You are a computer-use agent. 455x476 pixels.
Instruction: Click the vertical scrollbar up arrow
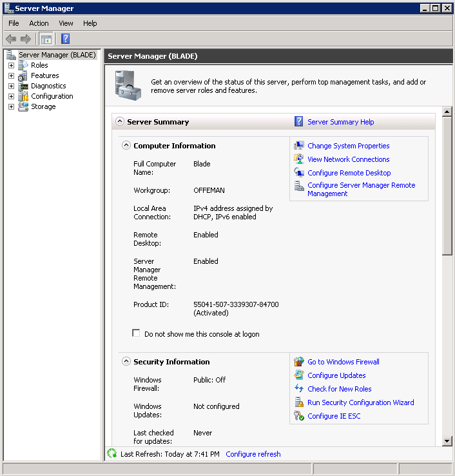pyautogui.click(x=447, y=112)
